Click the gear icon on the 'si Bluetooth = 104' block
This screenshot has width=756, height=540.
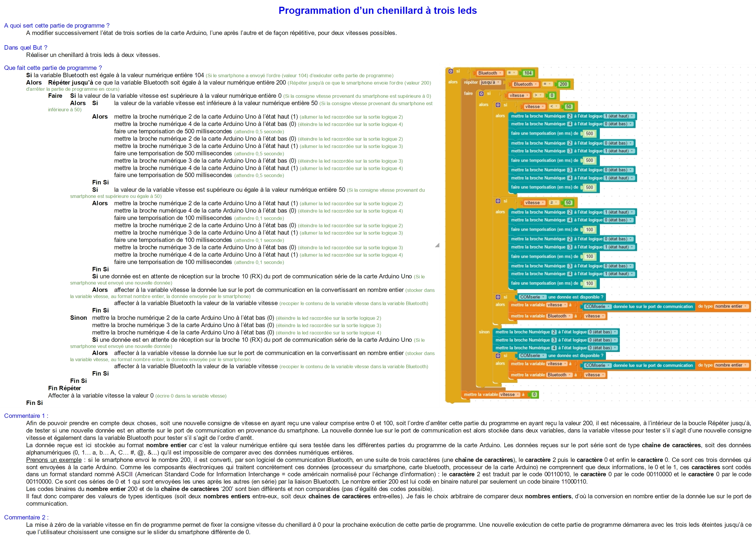point(450,71)
